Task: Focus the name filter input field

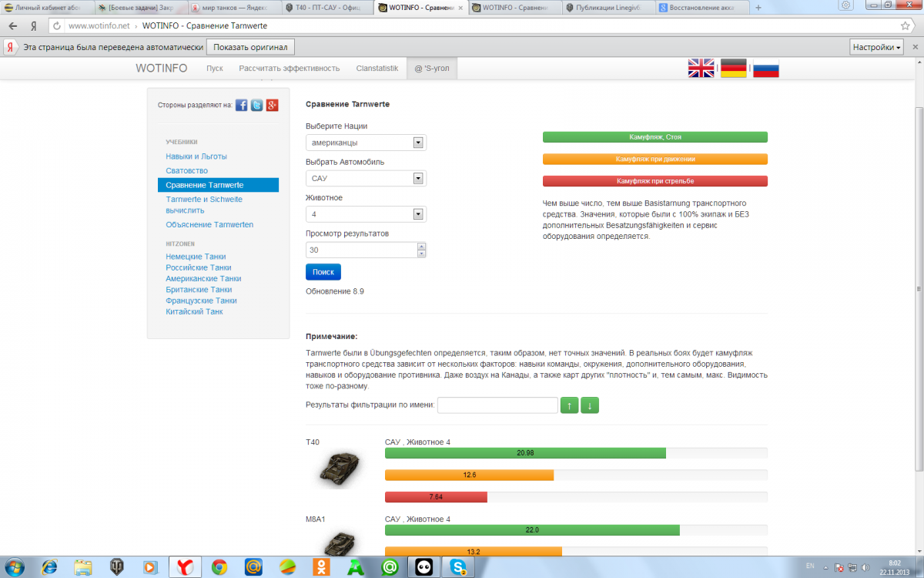Action: point(497,405)
